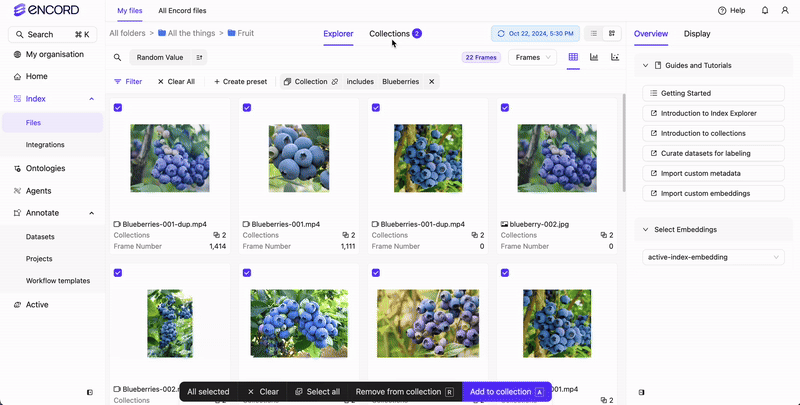Open the active-index-embedding dropdown
This screenshot has height=405, width=800.
(x=713, y=257)
